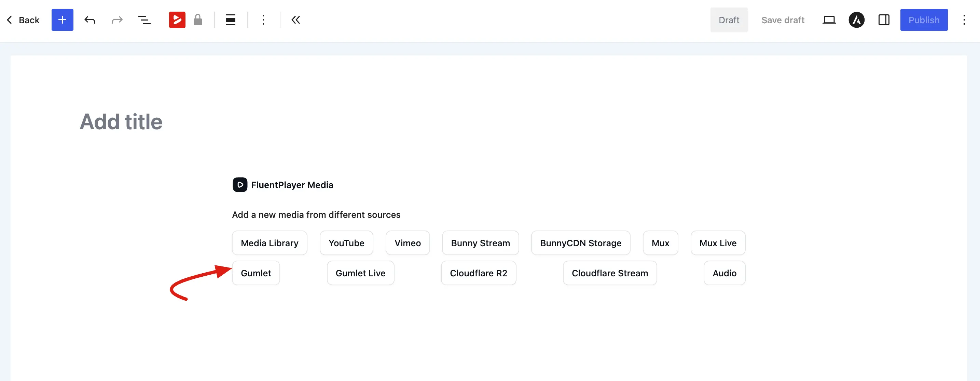Open the Astra settings icon

(x=857, y=20)
